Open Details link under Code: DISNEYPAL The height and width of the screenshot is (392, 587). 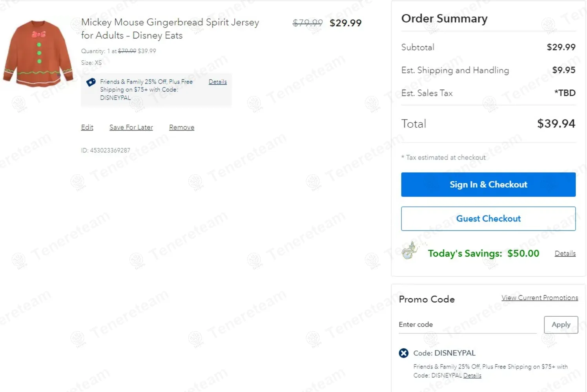tap(472, 376)
